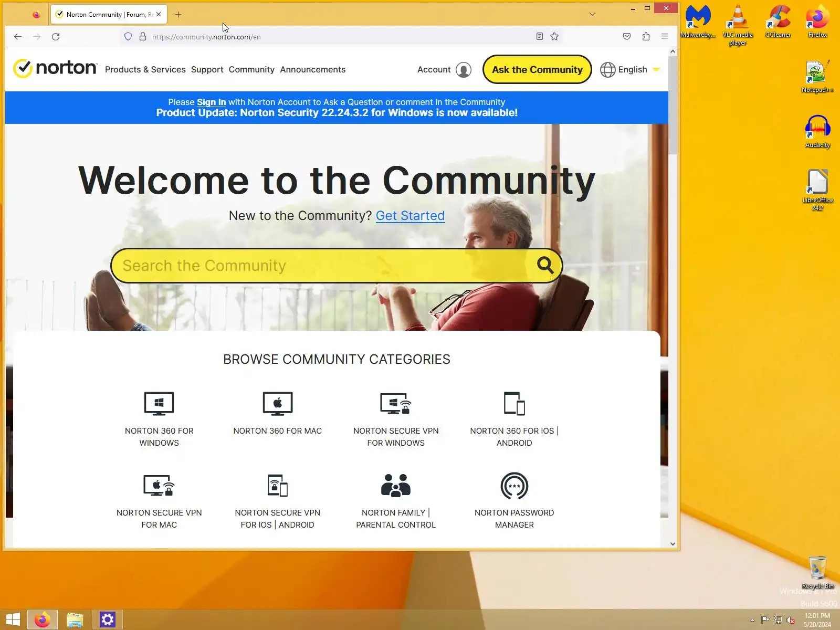
Task: Click the Forward navigation arrow
Action: point(37,37)
